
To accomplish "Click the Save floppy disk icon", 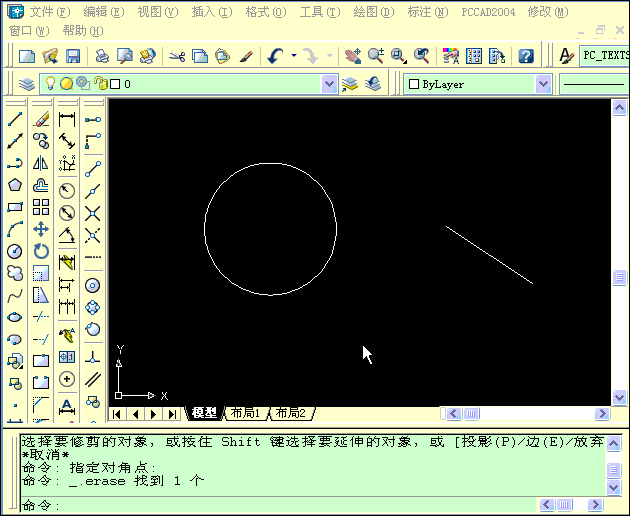I will coord(73,56).
